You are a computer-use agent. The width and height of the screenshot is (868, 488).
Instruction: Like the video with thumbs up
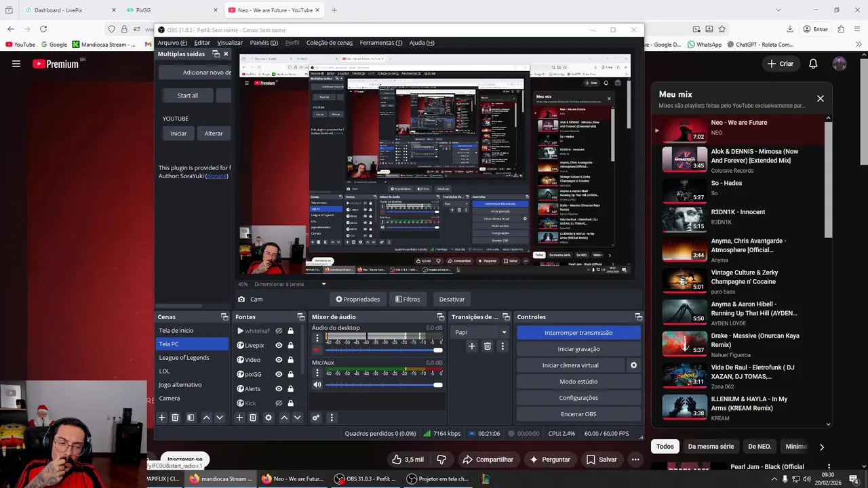[x=408, y=460]
